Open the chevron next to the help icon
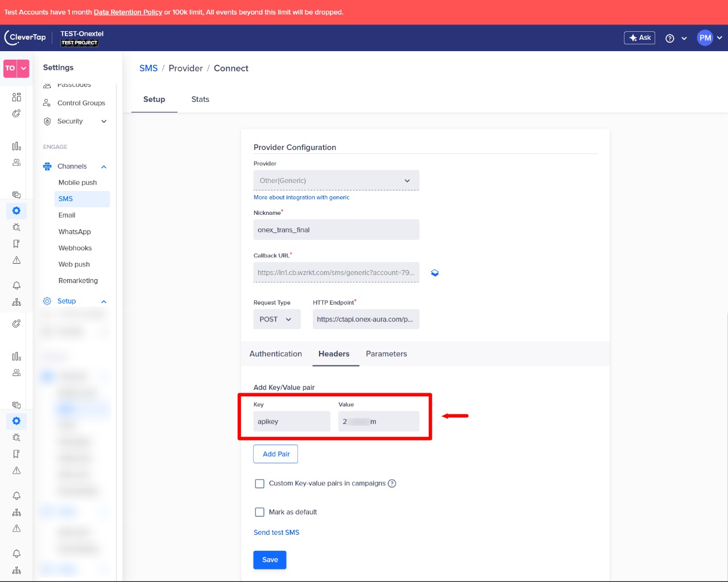 pyautogui.click(x=684, y=39)
